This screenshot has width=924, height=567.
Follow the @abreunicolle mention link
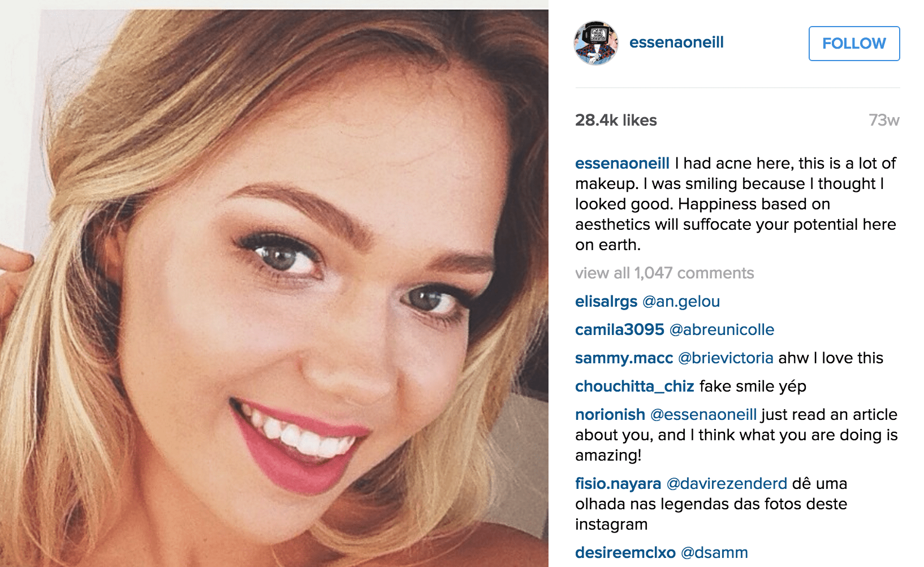click(x=722, y=330)
